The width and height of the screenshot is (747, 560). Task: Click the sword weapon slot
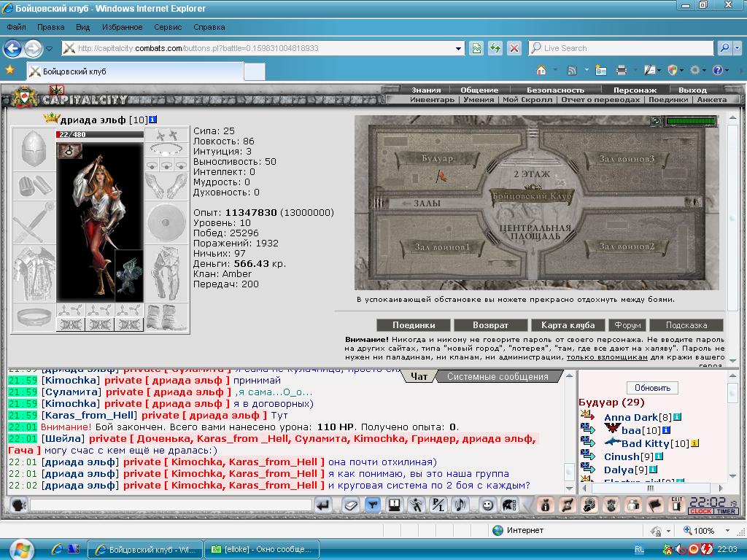click(34, 222)
